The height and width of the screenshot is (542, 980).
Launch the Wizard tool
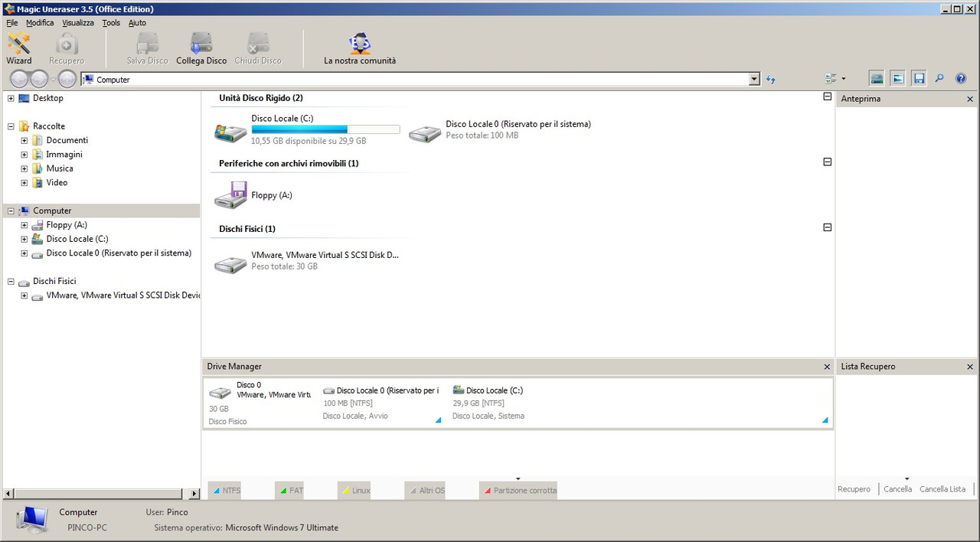(19, 48)
